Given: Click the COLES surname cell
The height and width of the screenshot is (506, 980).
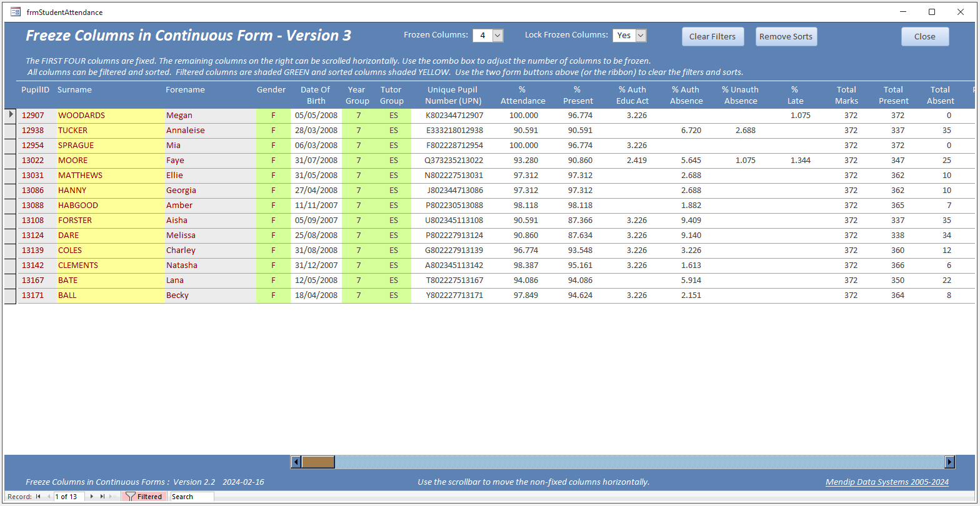Looking at the screenshot, I should [111, 250].
